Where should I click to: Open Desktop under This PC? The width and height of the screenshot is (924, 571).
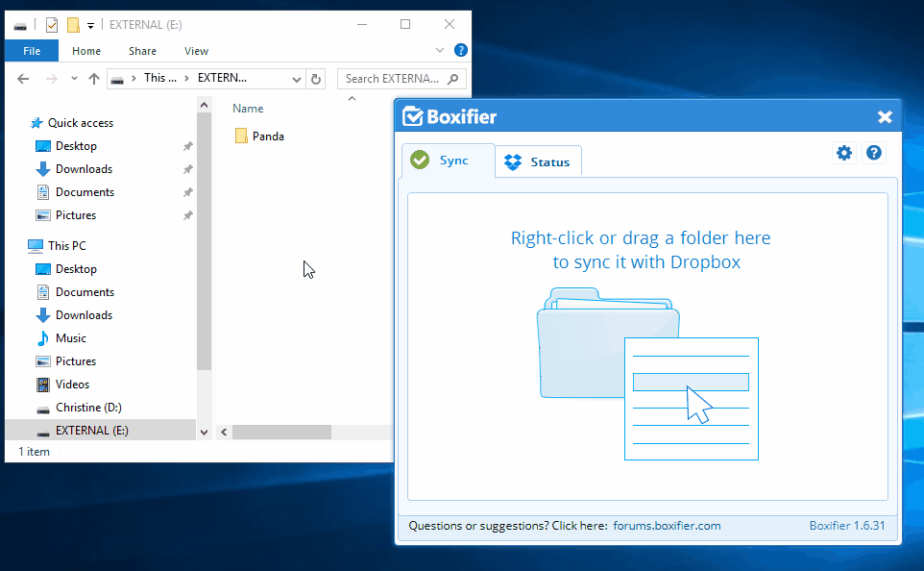pyautogui.click(x=76, y=268)
